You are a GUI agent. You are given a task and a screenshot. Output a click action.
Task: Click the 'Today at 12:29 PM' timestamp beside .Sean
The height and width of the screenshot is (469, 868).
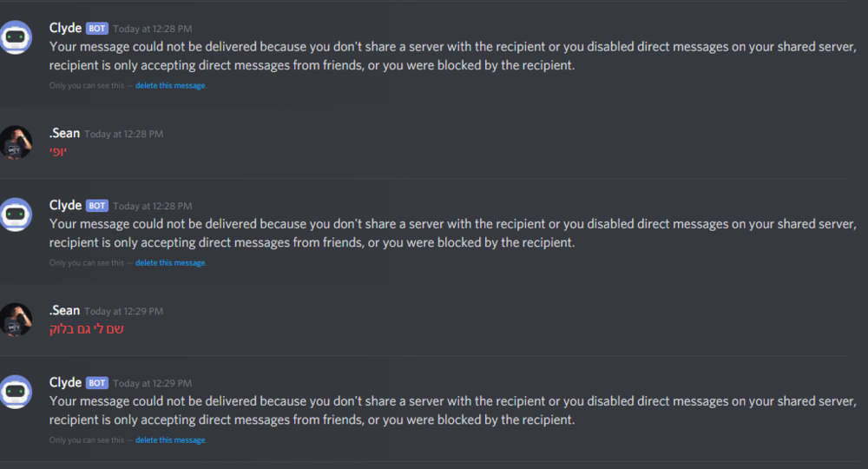click(123, 312)
